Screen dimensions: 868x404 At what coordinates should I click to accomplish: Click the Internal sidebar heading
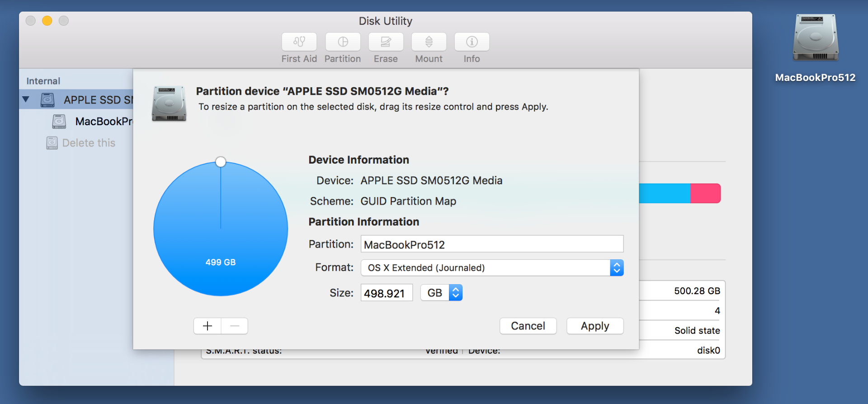coord(43,81)
